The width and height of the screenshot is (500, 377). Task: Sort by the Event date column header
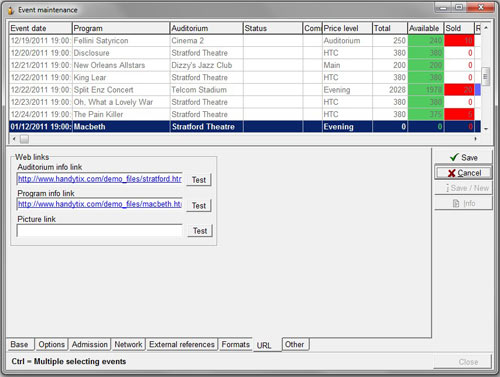click(40, 28)
